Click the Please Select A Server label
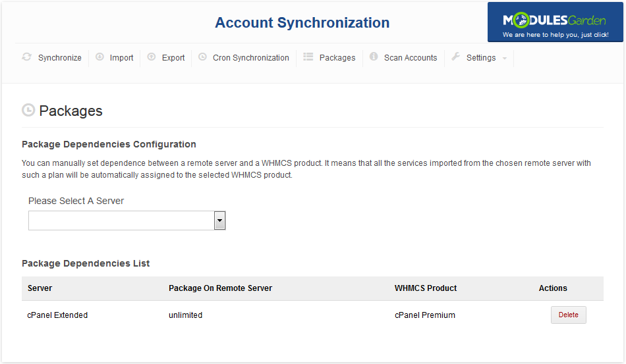 (76, 201)
